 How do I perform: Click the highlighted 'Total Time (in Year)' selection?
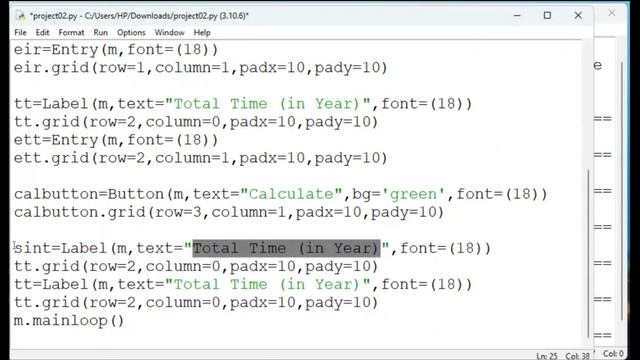[286, 248]
